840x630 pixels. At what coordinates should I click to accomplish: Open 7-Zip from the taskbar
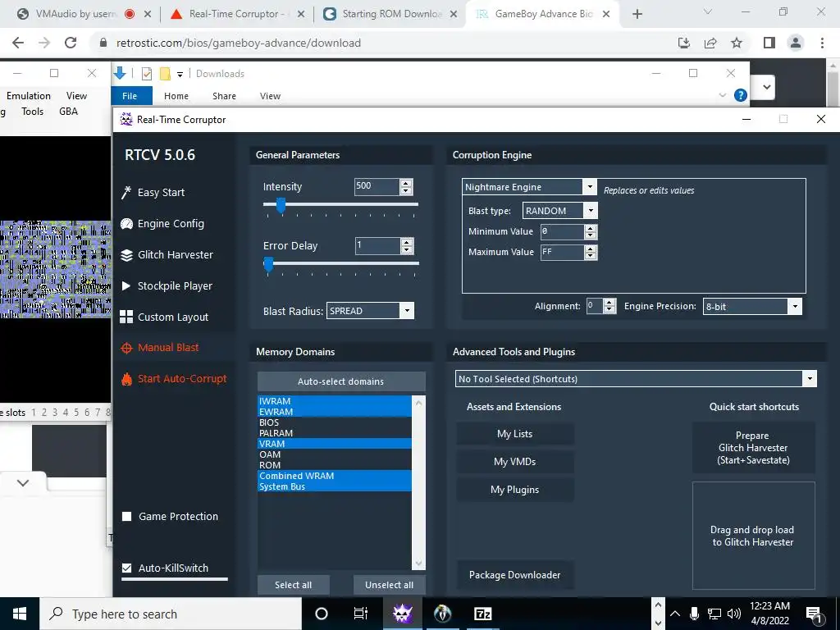[482, 614]
